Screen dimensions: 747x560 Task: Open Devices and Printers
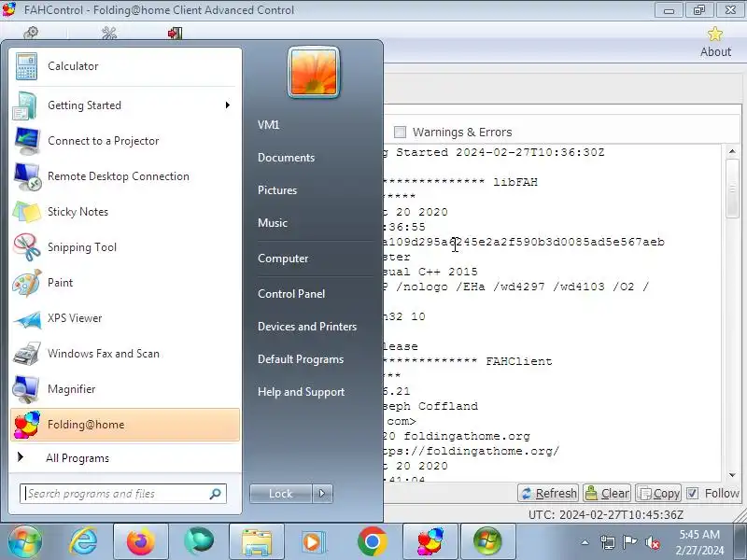point(307,327)
